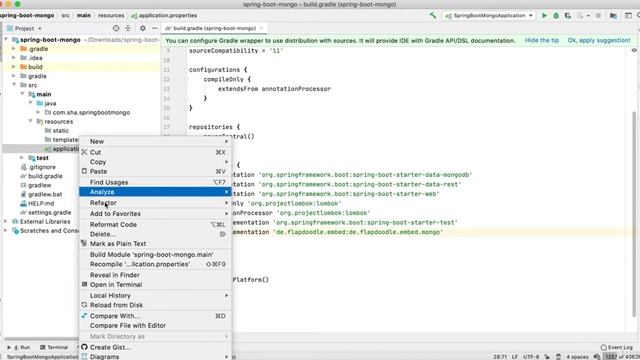Expand the build folder
Viewport: 640px width, 360px height.
(x=14, y=67)
